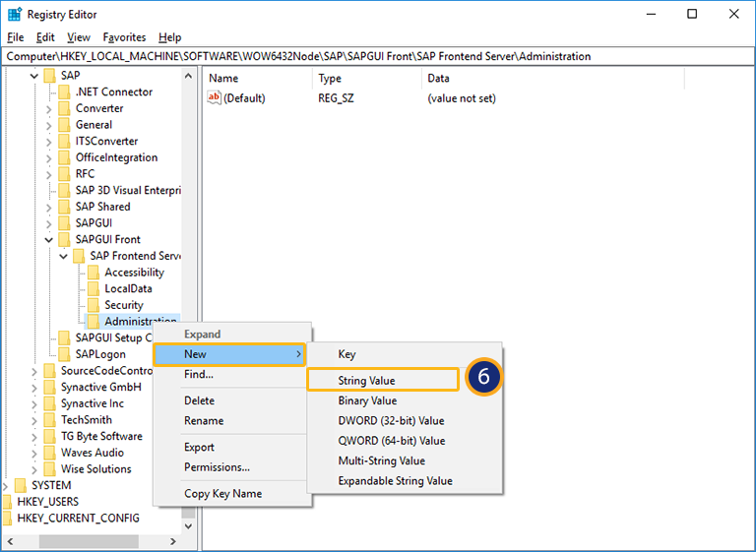This screenshot has height=552, width=756.
Task: Open the Favorites menu
Action: (124, 37)
